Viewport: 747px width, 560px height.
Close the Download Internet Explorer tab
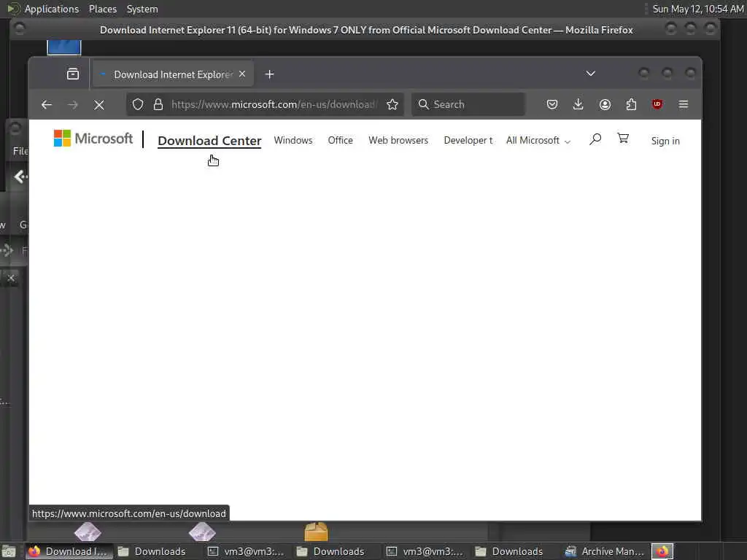(x=242, y=74)
